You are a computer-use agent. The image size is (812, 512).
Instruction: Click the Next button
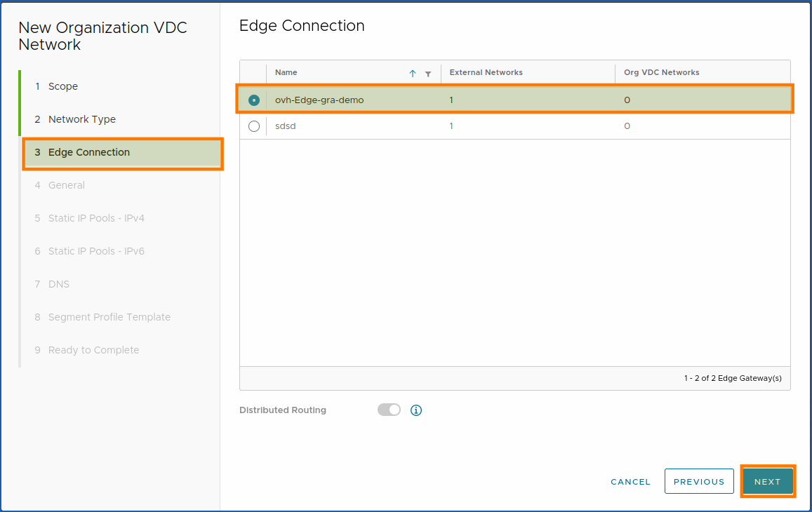coord(768,481)
